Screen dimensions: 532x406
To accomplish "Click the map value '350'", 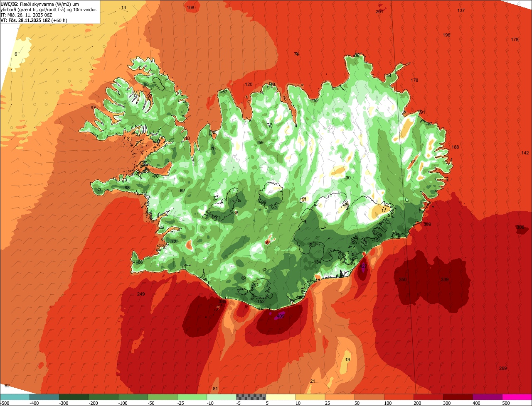I will click(x=403, y=280).
